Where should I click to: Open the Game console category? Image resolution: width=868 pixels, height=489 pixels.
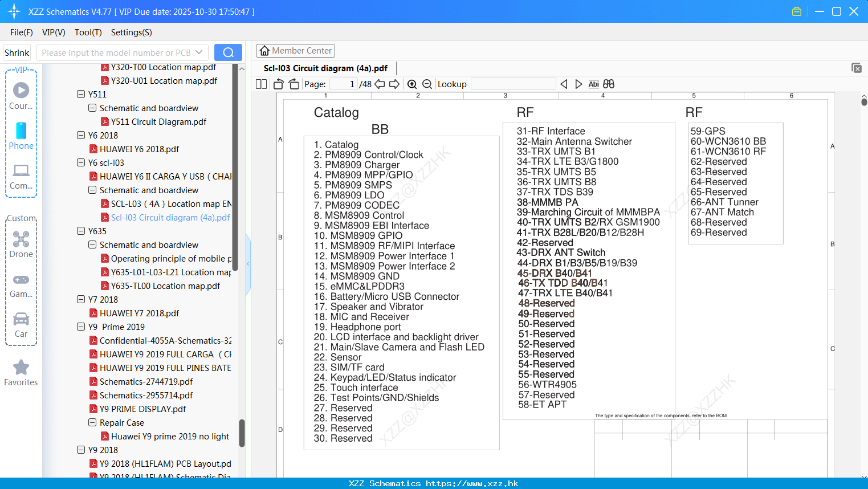tap(21, 285)
